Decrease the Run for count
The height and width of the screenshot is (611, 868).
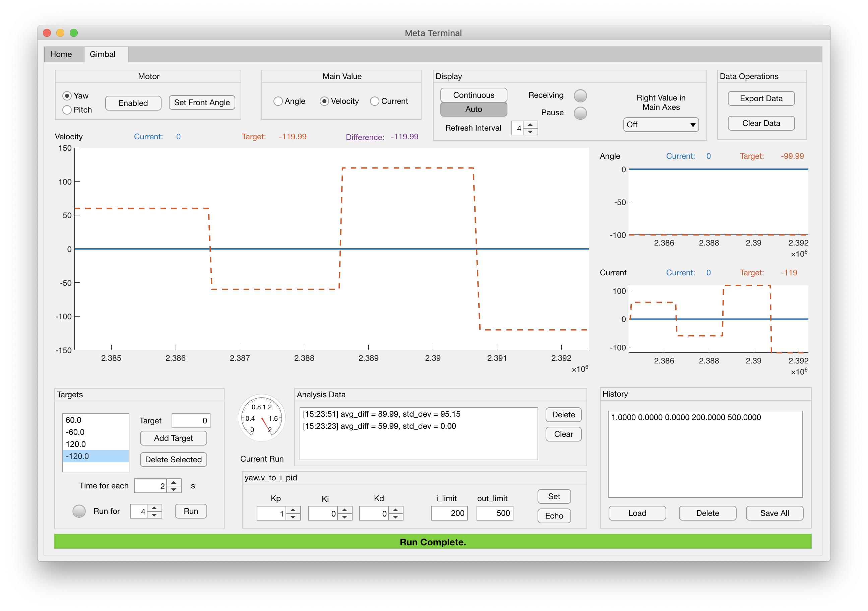pyautogui.click(x=154, y=515)
